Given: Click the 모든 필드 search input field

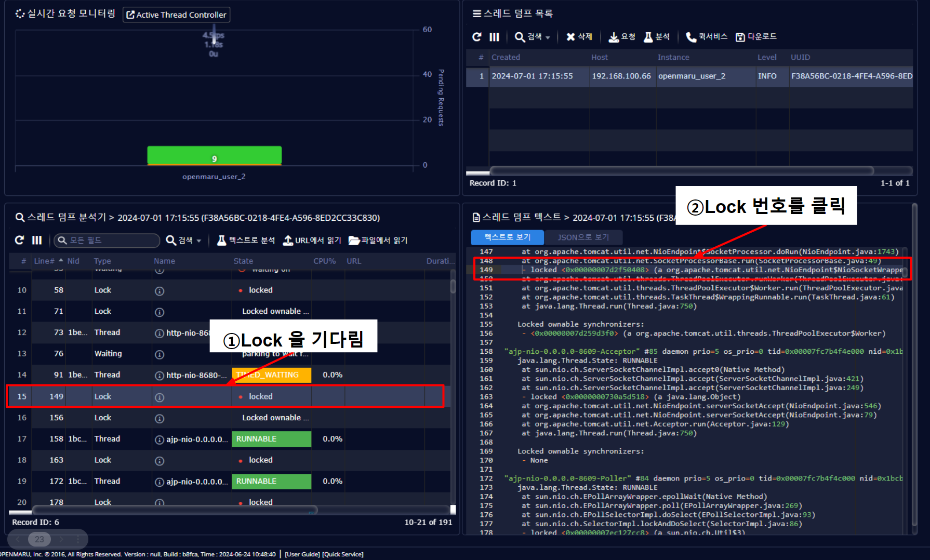Looking at the screenshot, I should coord(107,240).
